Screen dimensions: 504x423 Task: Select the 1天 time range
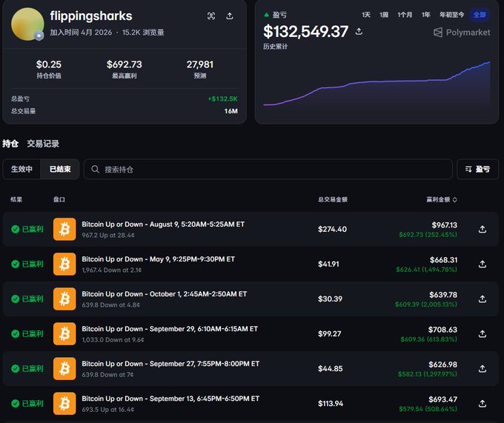pyautogui.click(x=366, y=15)
